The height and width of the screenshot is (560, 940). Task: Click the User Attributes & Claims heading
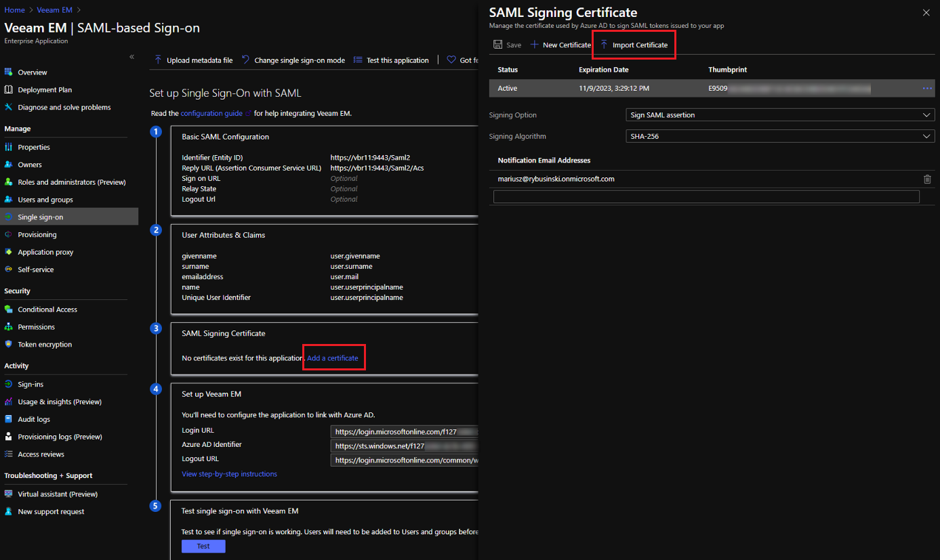click(x=224, y=235)
